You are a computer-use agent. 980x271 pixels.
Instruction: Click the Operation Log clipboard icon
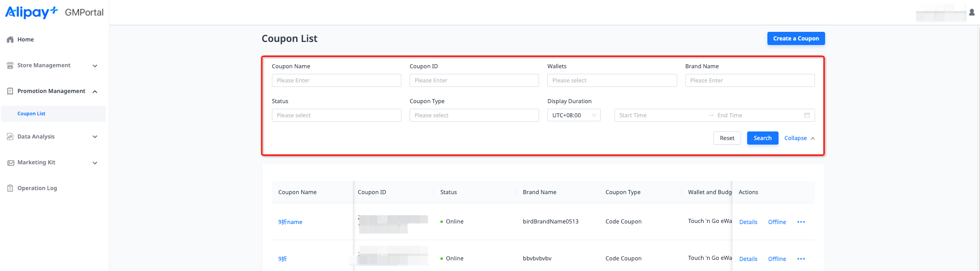pos(10,188)
